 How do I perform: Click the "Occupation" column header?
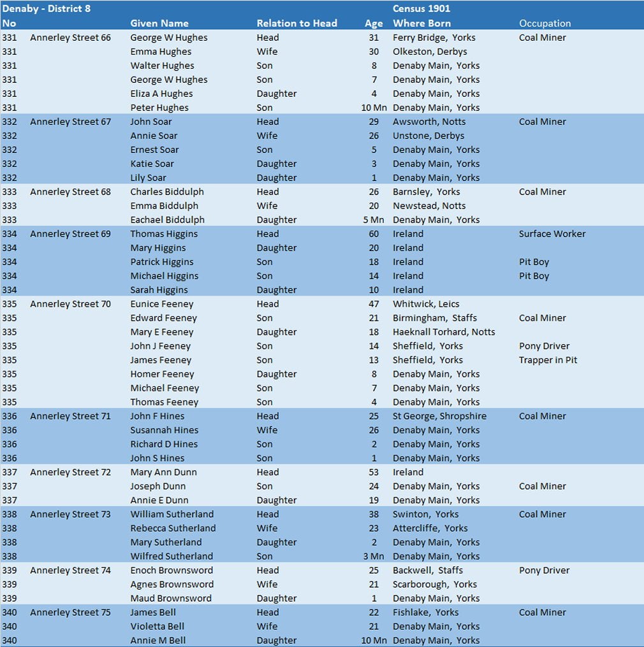click(x=545, y=24)
